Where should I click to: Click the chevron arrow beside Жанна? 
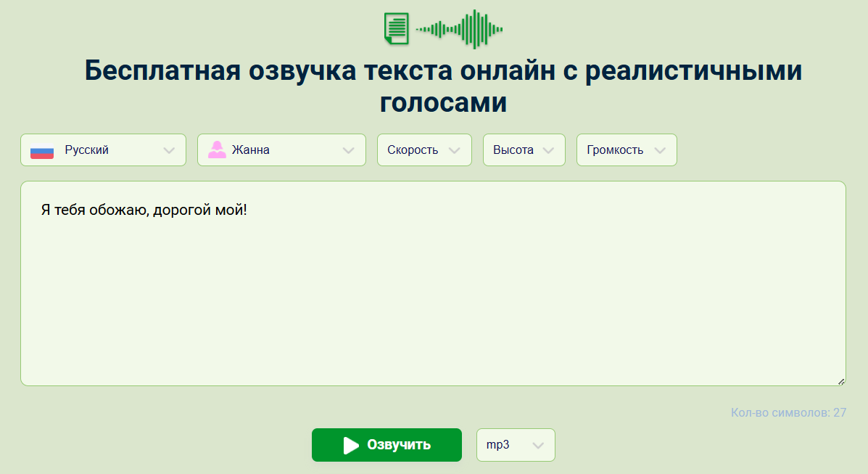click(x=349, y=150)
